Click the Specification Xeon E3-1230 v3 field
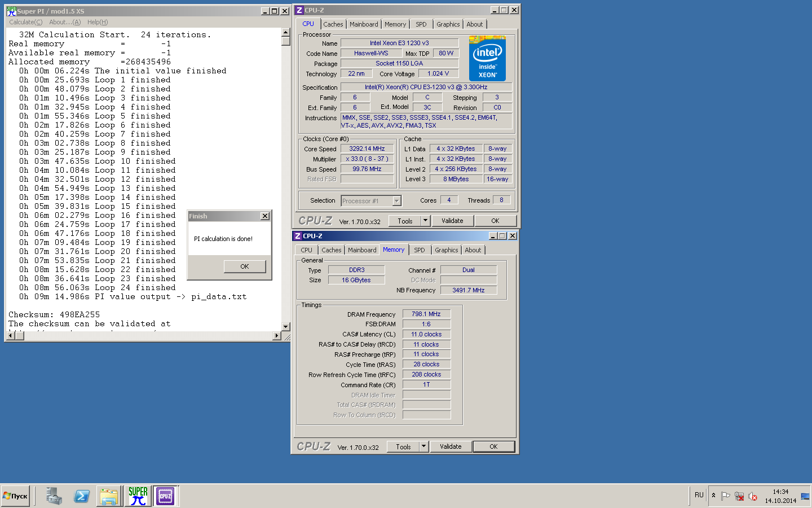Viewport: 812px width, 508px height. click(x=426, y=87)
